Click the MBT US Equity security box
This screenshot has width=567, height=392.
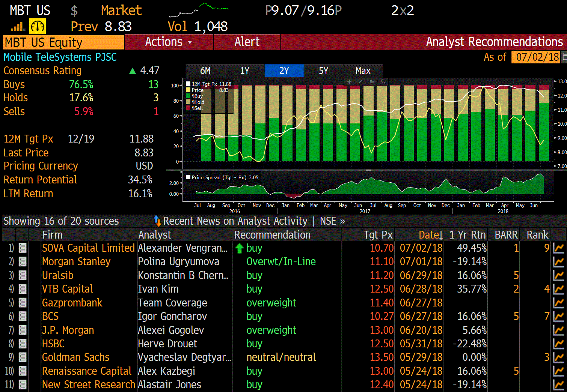tap(63, 42)
